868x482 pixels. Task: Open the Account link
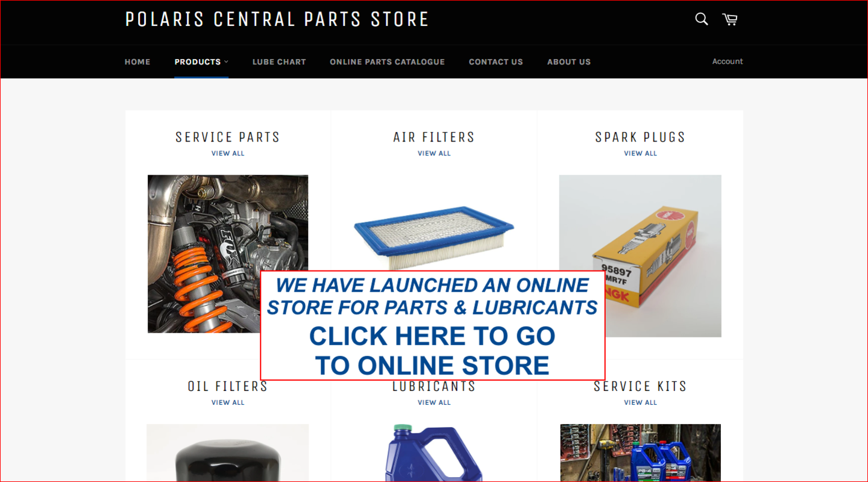[x=728, y=61]
